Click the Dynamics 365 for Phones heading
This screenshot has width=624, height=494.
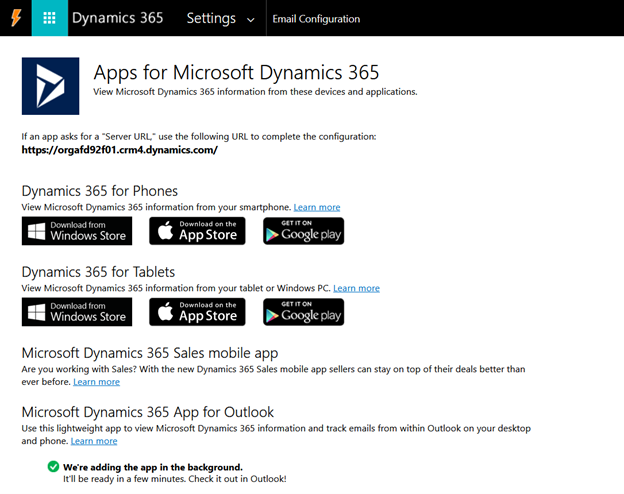[99, 191]
